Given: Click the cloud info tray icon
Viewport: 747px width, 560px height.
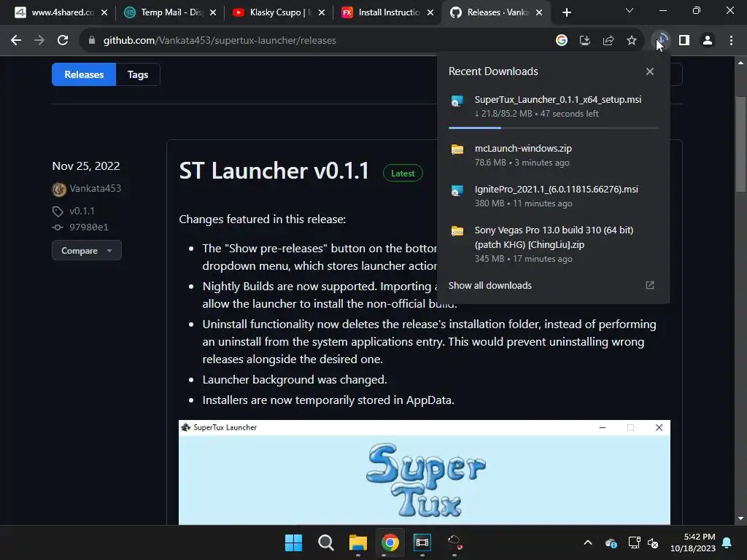Looking at the screenshot, I should (611, 542).
